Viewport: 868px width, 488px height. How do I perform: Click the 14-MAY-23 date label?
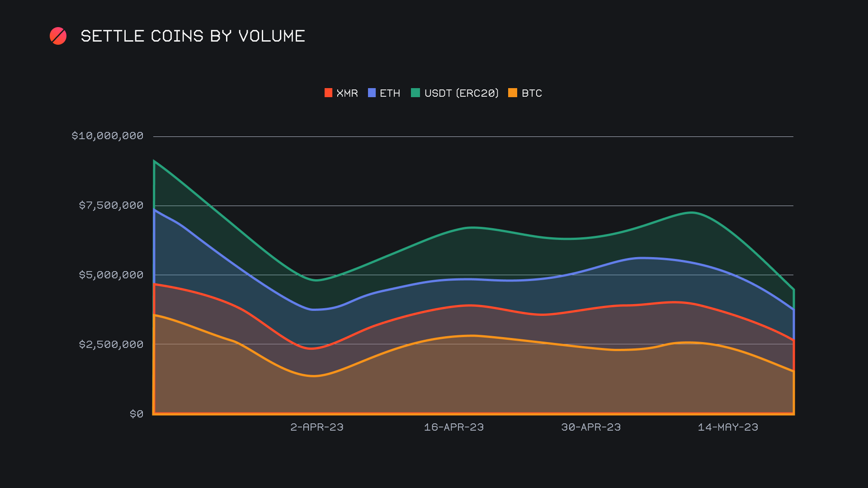pyautogui.click(x=728, y=427)
